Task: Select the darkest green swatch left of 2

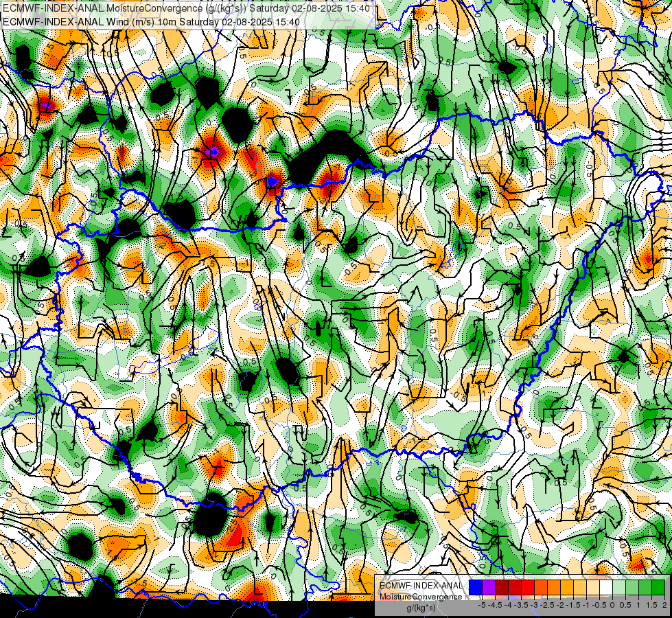Action: point(658,587)
